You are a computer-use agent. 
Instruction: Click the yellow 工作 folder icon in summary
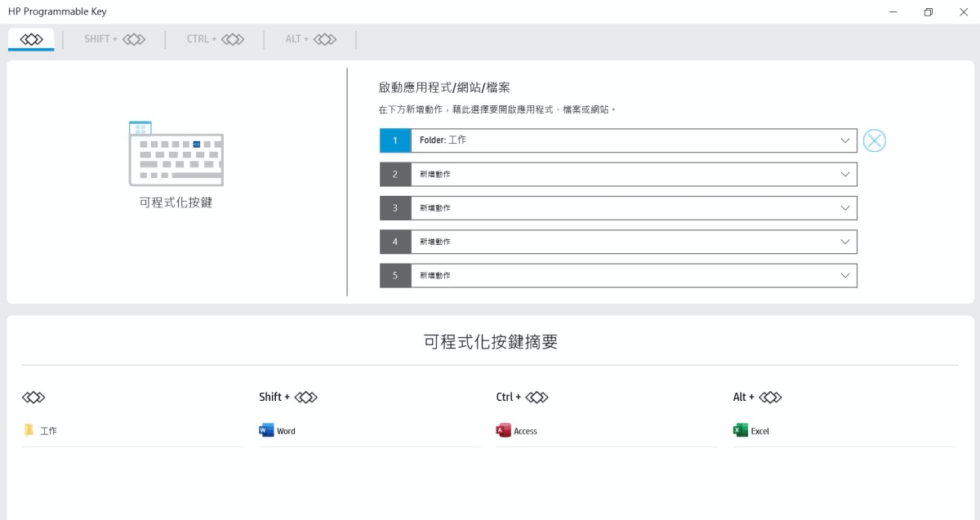click(x=29, y=430)
